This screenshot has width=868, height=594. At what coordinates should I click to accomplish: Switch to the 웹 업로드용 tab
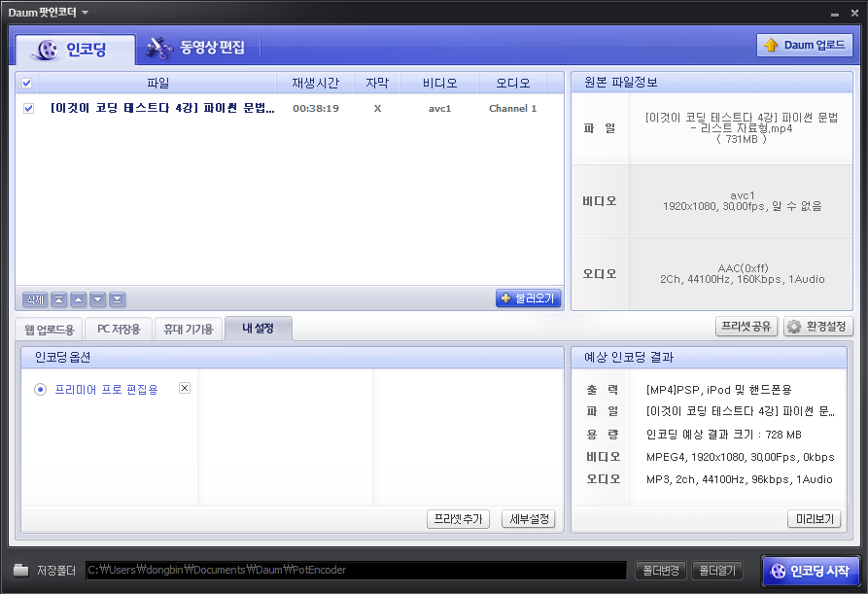(x=50, y=330)
